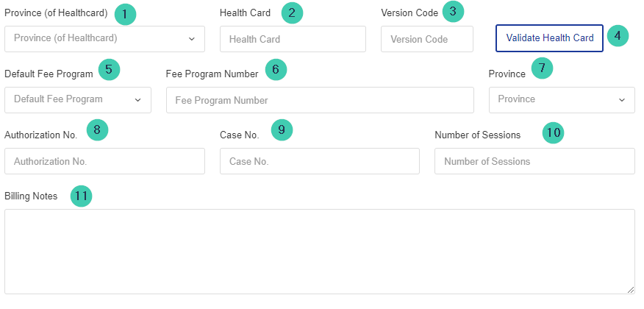
Task: Click the Validate Health Card button
Action: [550, 38]
